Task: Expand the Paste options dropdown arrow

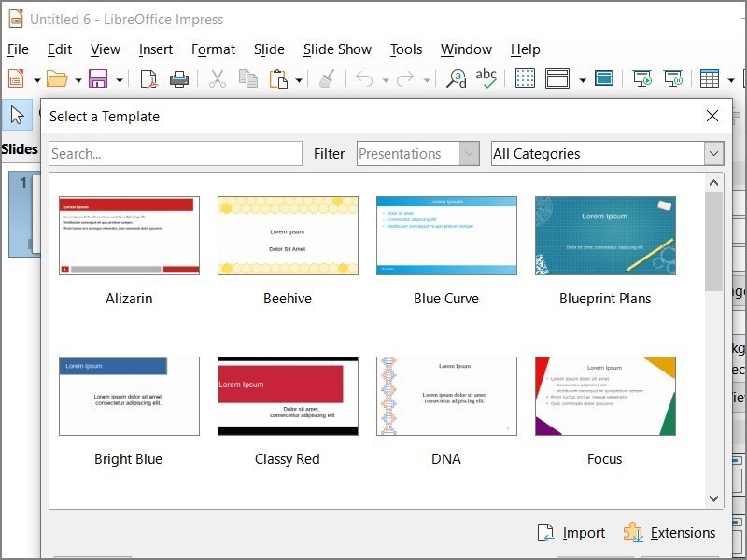Action: coord(299,78)
